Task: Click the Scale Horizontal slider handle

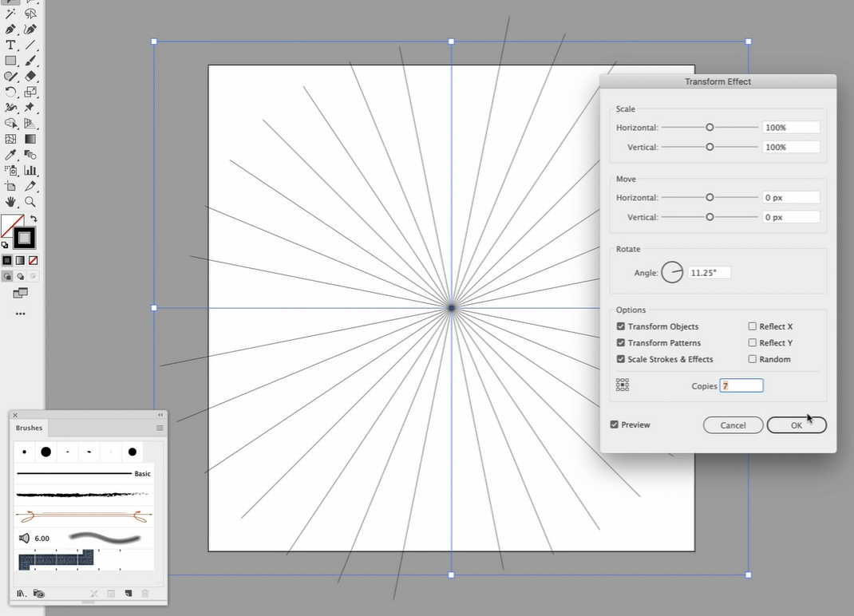Action: 710,128
